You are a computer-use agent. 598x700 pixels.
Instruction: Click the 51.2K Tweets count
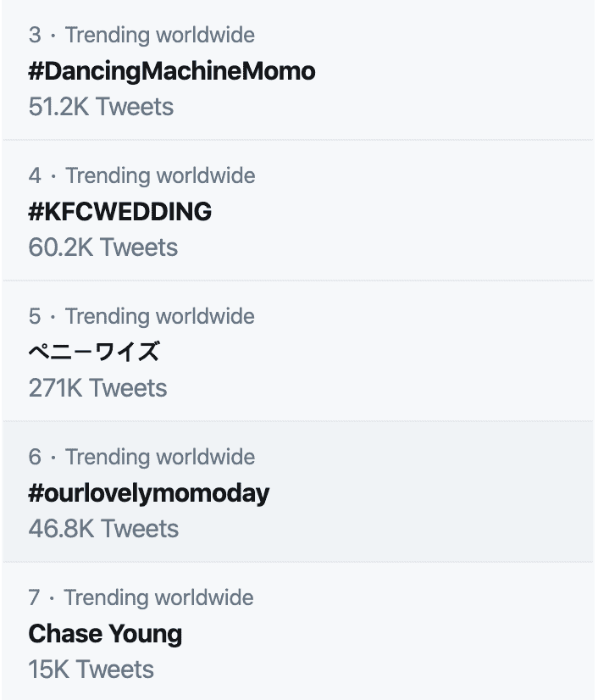click(x=101, y=107)
